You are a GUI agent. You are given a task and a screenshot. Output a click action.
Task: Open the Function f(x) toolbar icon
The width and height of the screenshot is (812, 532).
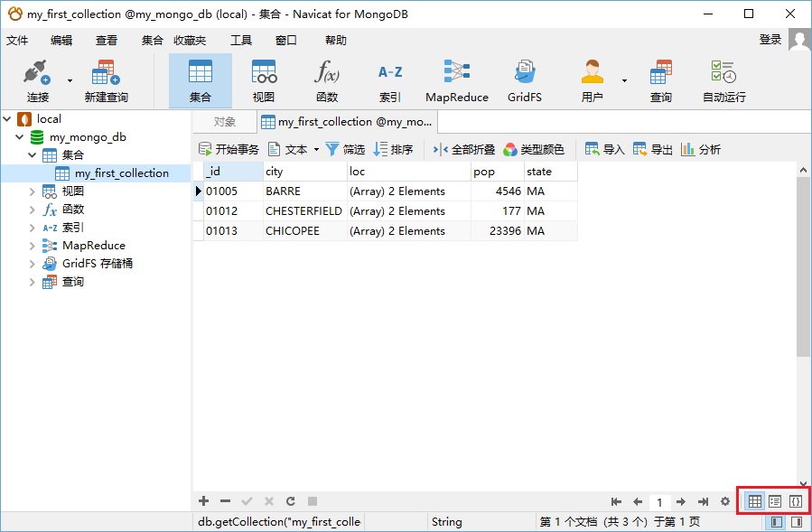[x=327, y=80]
